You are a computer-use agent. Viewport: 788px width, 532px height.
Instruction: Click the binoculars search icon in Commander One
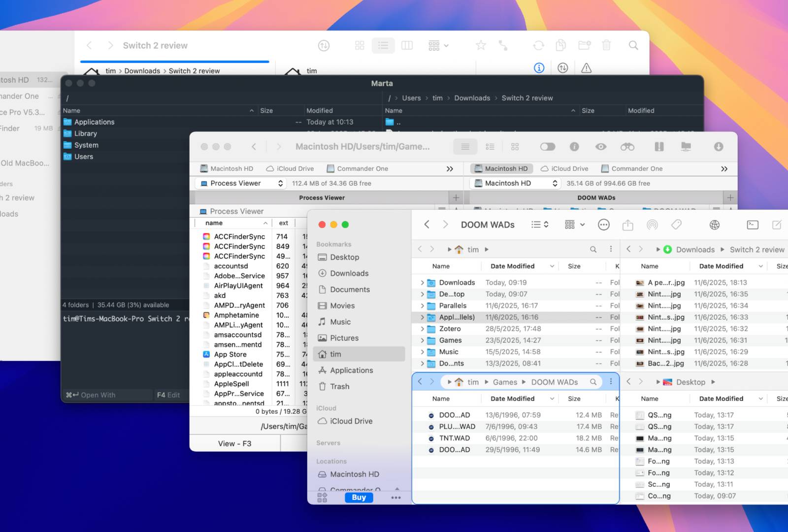(627, 147)
